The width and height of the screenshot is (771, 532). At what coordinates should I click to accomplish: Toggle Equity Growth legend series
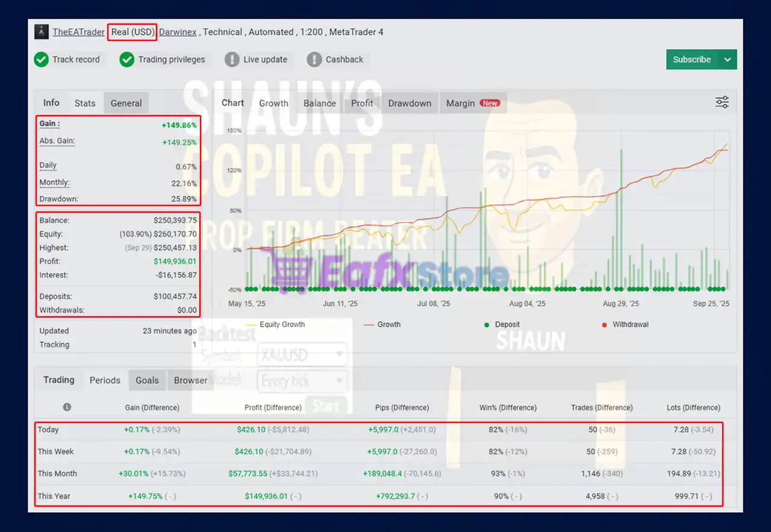click(x=275, y=324)
